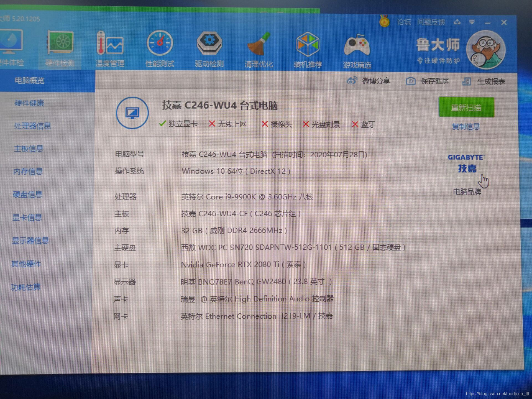Click the Core i9-9900K processor text
532x399 pixels.
click(x=247, y=197)
